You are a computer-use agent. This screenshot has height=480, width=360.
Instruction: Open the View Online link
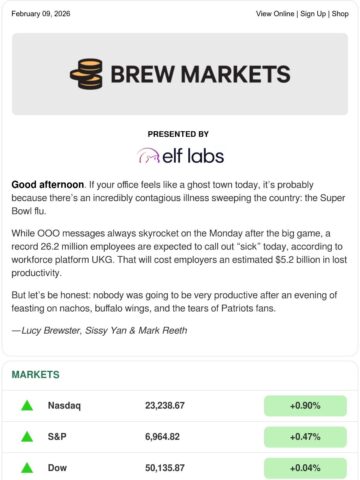(x=275, y=14)
